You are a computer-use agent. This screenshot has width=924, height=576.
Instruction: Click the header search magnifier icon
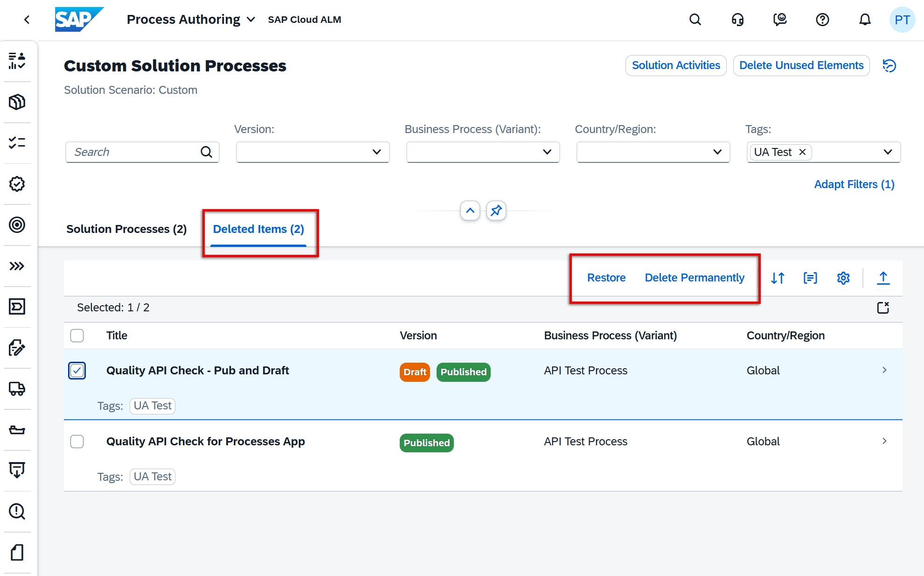(x=695, y=20)
